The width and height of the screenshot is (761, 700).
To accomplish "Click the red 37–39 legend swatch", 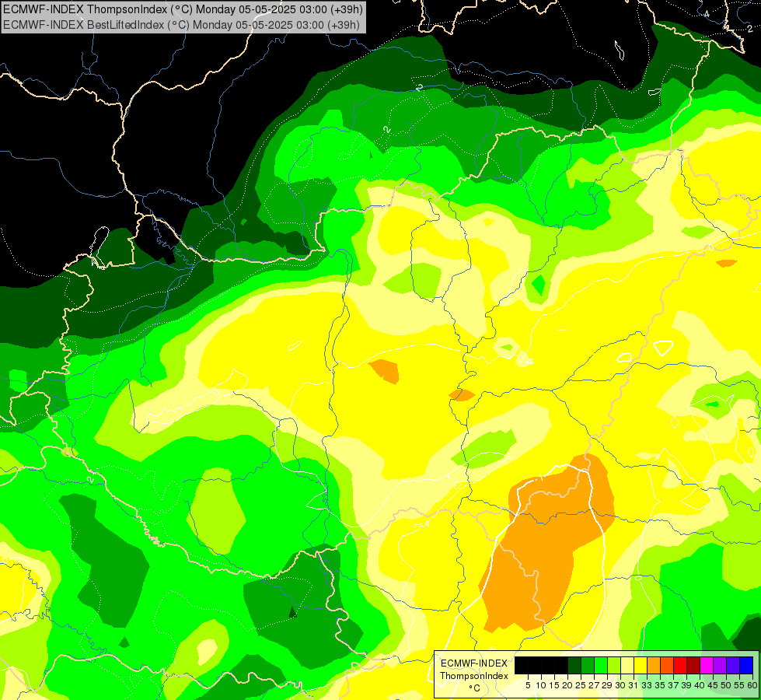I will 680,665.
